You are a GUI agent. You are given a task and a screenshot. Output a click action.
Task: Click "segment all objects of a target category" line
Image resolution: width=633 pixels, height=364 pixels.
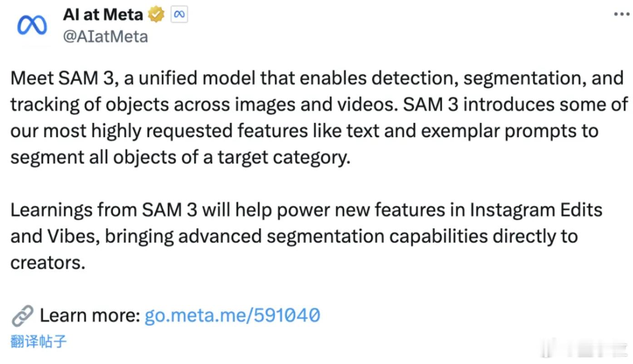180,157
